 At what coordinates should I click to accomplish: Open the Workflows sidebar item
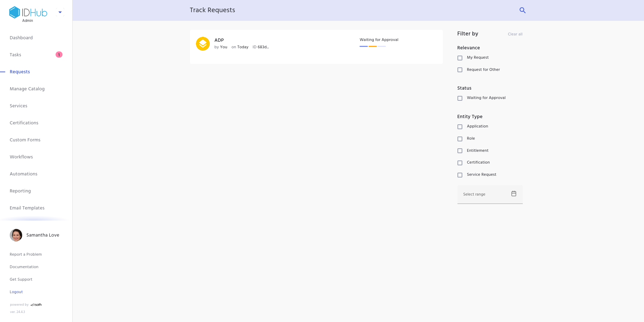pyautogui.click(x=21, y=157)
